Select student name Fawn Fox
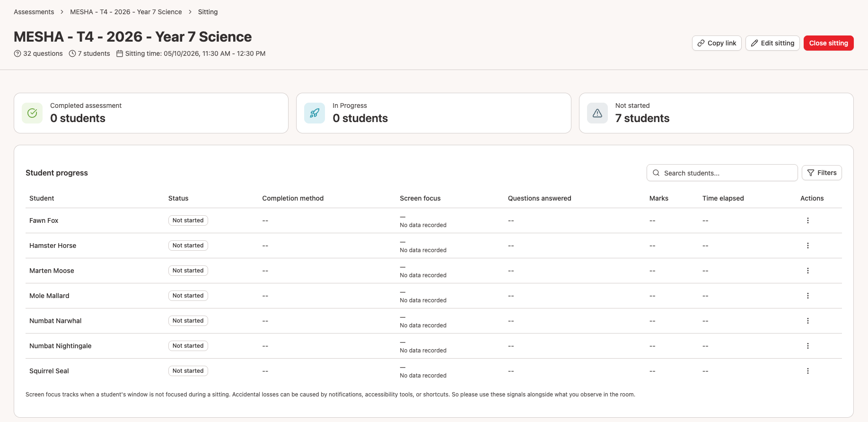Screen dimensions: 868x422 click(44, 220)
